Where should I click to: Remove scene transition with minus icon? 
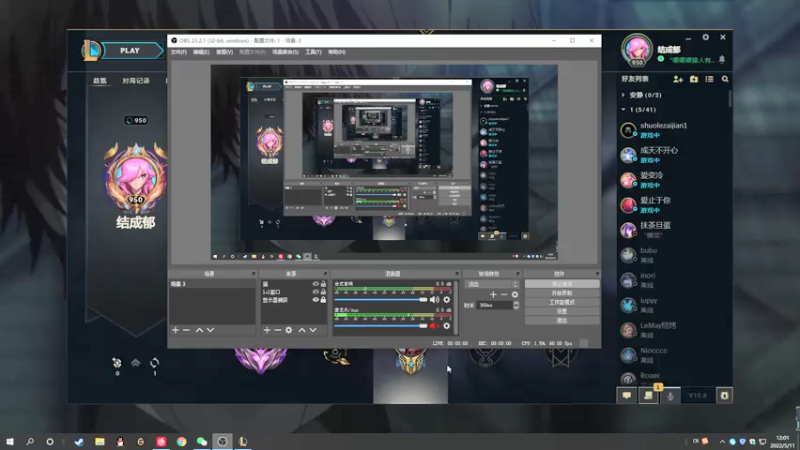[x=504, y=294]
